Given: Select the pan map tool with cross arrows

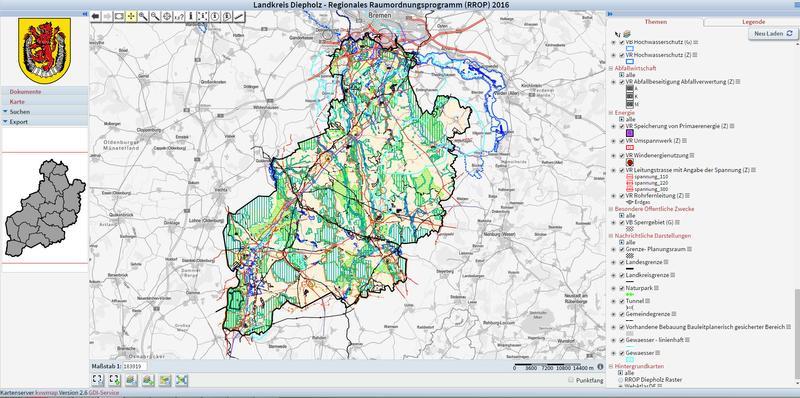Looking at the screenshot, I should (x=131, y=16).
